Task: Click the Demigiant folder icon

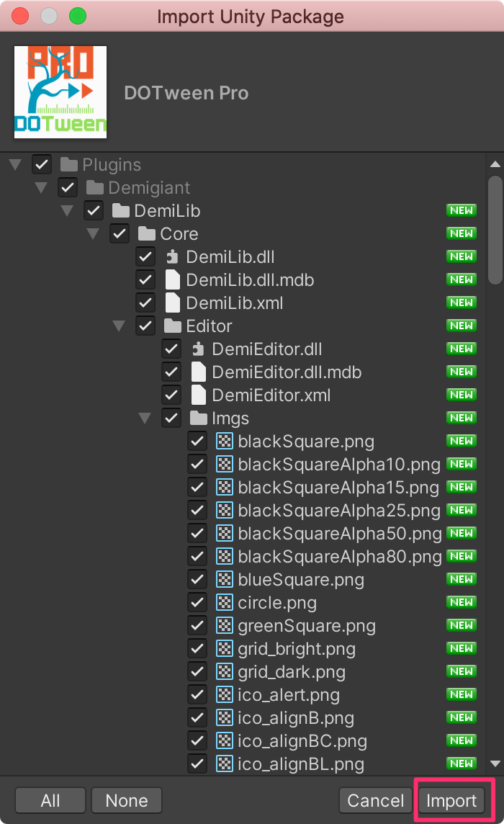Action: click(x=94, y=187)
